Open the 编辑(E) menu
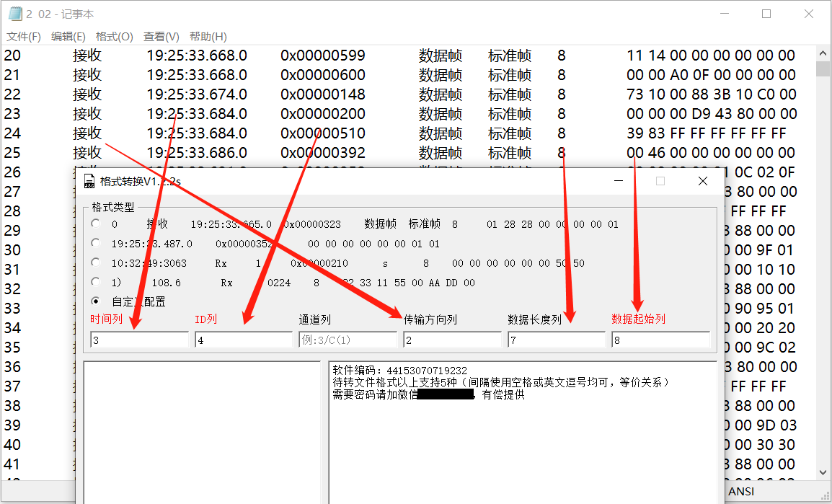 68,36
